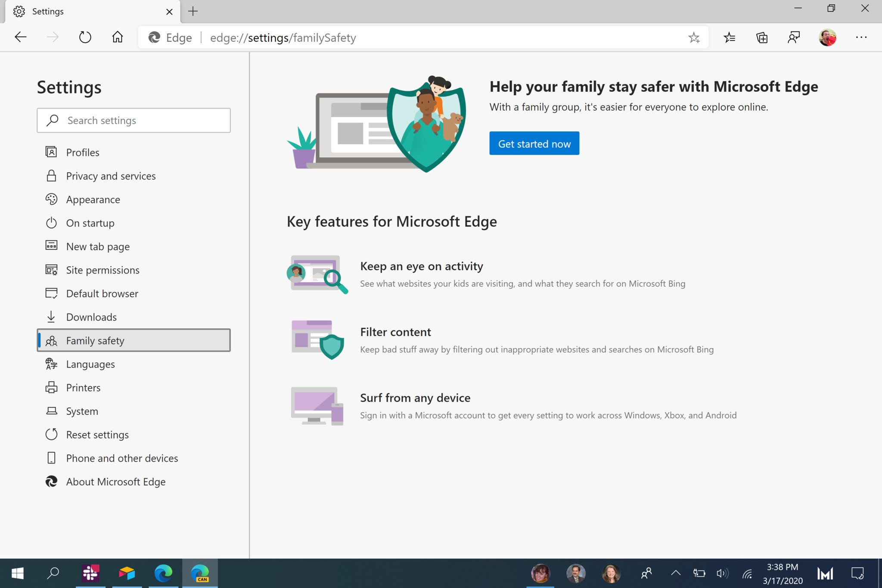Click the Profiles settings icon
This screenshot has height=588, width=882.
pos(51,152)
